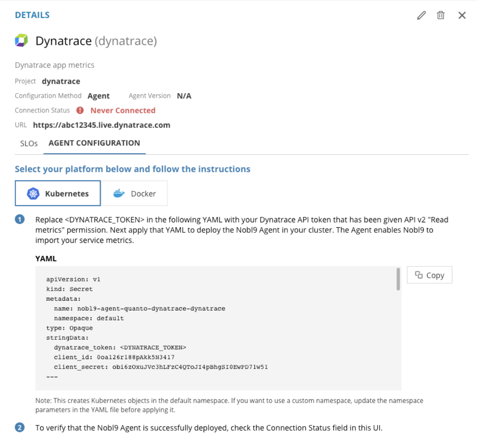Click the Dynatrace logo icon

pyautogui.click(x=21, y=40)
